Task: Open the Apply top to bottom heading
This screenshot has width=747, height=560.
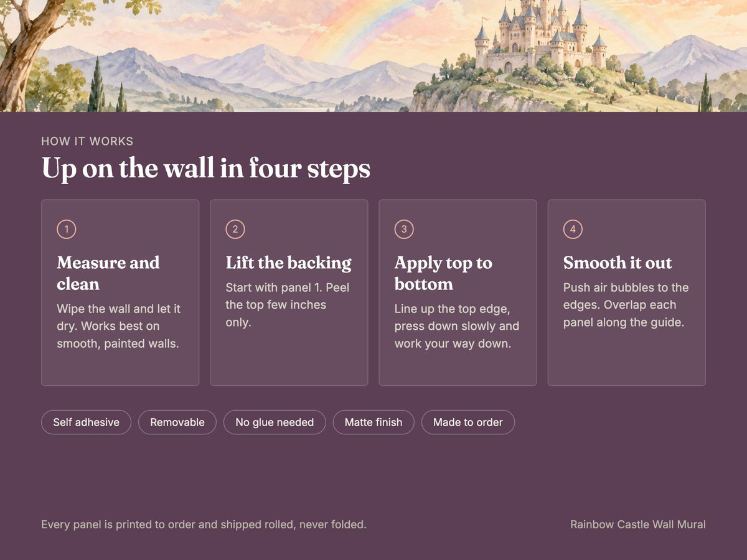Action: 443,273
